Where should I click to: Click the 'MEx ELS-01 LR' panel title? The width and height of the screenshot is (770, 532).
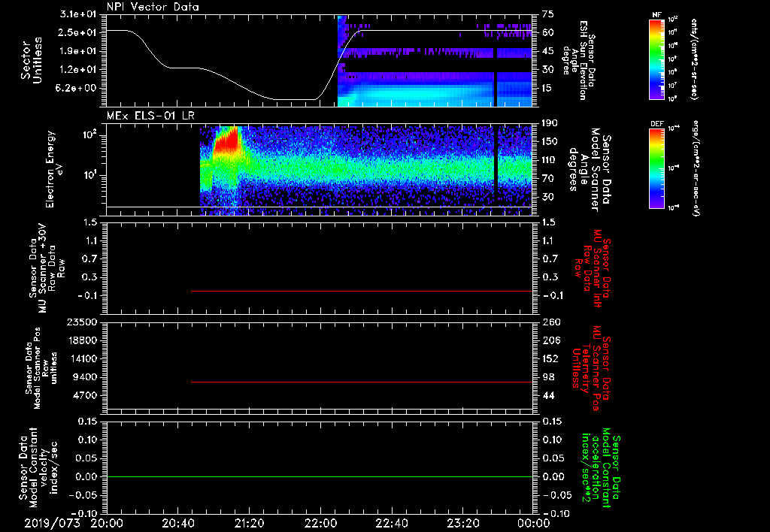pyautogui.click(x=150, y=116)
